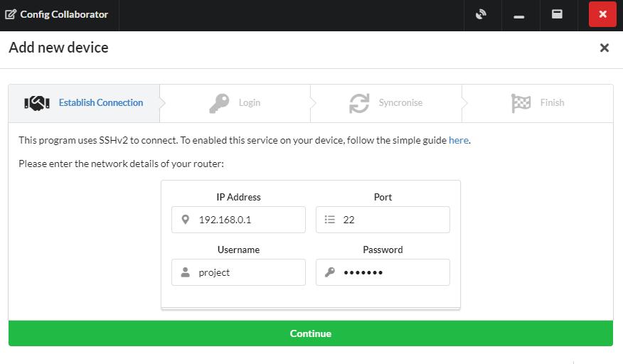Click the Port field showing 22
The height and width of the screenshot is (364, 623).
[383, 220]
